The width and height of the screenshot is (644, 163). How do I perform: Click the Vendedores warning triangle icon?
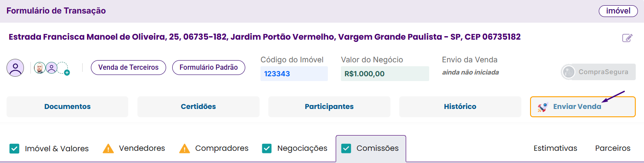(x=108, y=149)
